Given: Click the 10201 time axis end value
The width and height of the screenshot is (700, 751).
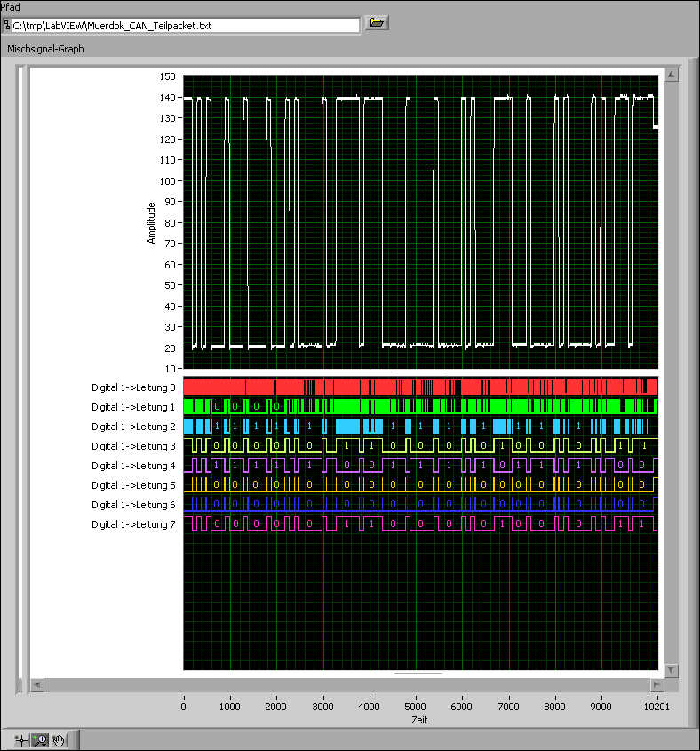Looking at the screenshot, I should click(x=656, y=707).
